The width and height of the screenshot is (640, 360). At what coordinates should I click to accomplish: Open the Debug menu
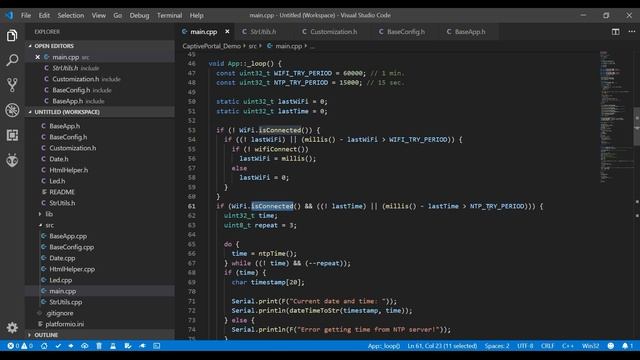(x=139, y=15)
